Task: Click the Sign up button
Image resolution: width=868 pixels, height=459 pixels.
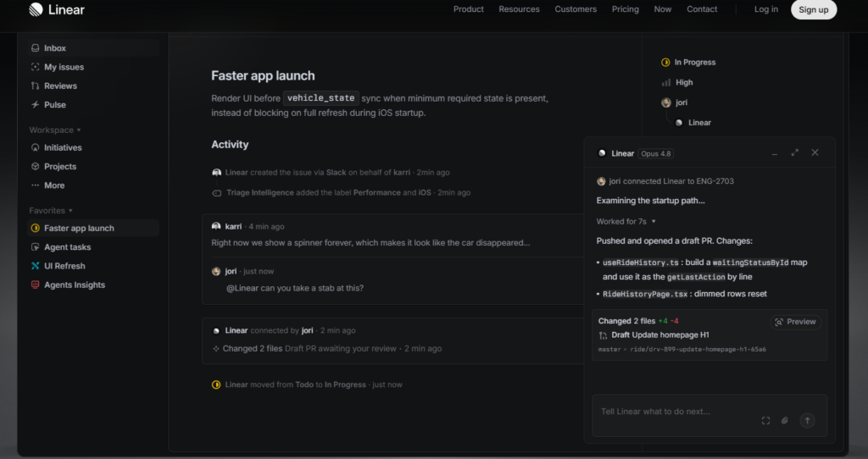Action: pyautogui.click(x=814, y=9)
